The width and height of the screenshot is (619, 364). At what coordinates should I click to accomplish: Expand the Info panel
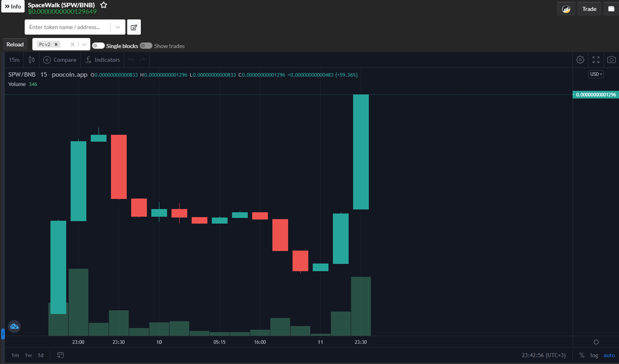[13, 7]
